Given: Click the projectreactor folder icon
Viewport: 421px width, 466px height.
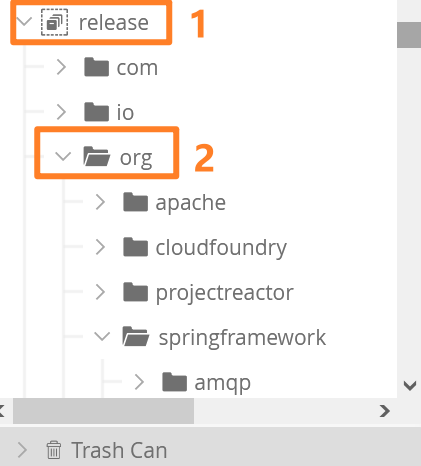Looking at the screenshot, I should [x=135, y=292].
